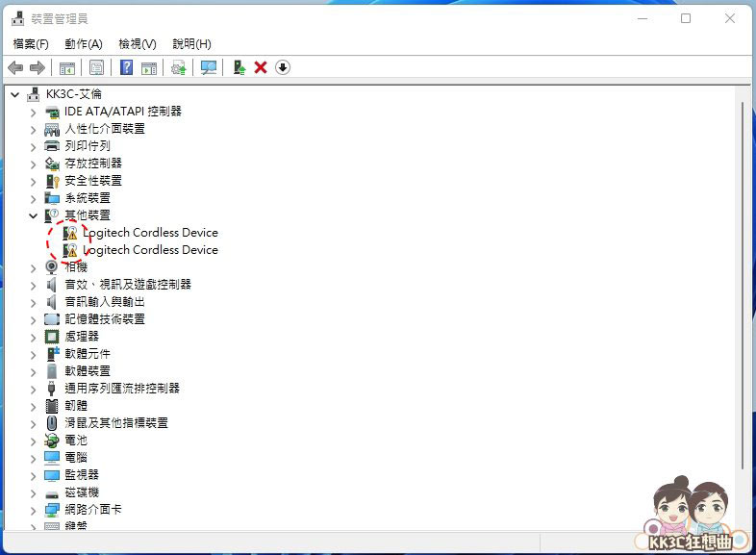Close the 裝置管理員 window
Viewport: 756px width, 555px height.
coord(729,18)
